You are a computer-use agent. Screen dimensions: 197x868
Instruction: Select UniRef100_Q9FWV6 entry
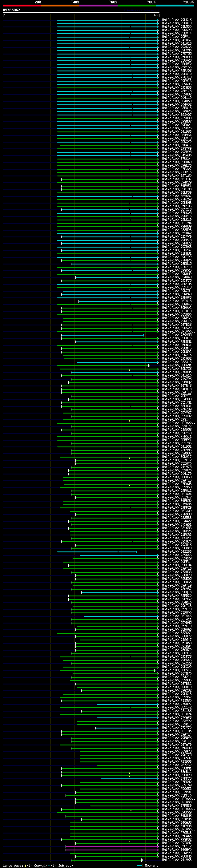click(176, 738)
